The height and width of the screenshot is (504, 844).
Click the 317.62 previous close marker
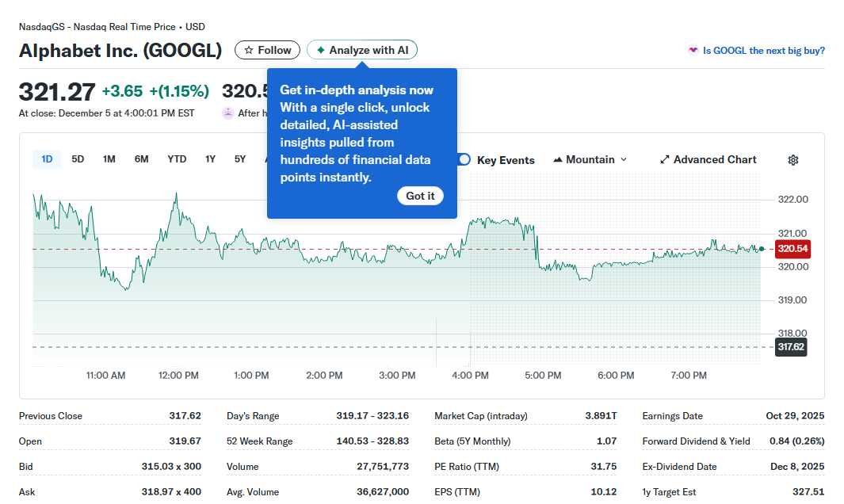(x=790, y=347)
